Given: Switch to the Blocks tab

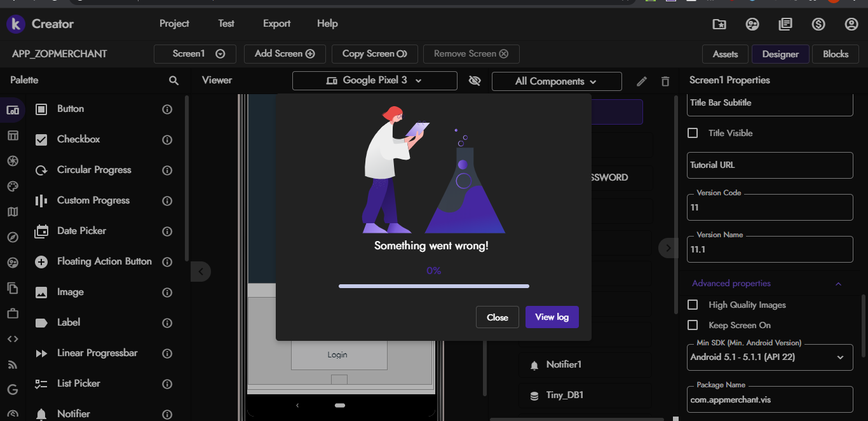Looking at the screenshot, I should coord(835,54).
